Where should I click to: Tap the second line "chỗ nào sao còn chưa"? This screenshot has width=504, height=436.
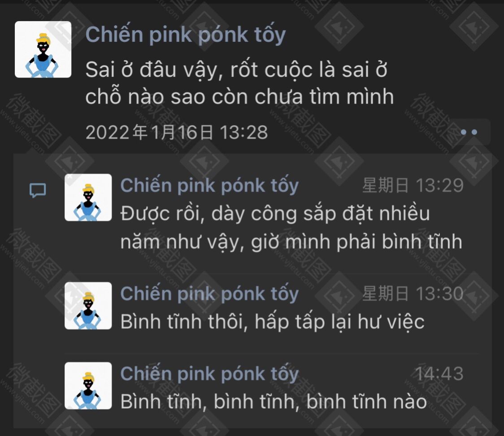[239, 97]
